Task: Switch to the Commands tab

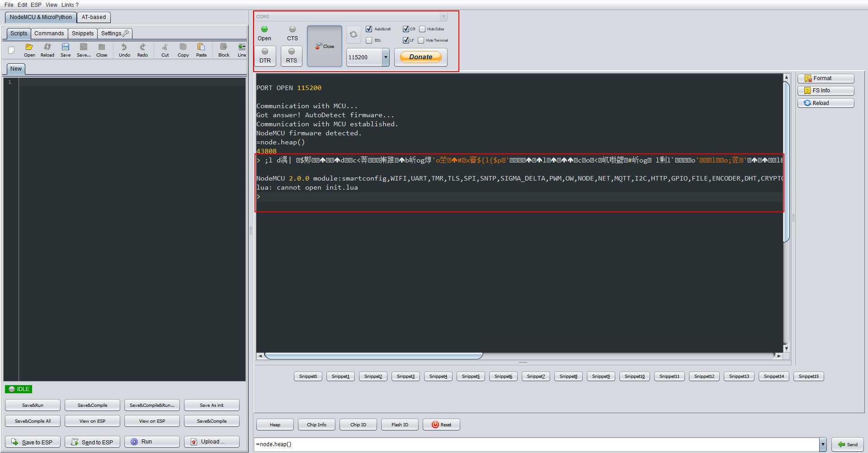Action: point(49,33)
